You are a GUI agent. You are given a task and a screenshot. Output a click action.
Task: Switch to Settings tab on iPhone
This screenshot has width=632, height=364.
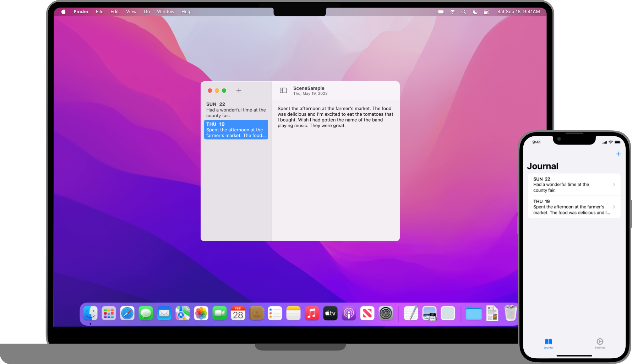tap(600, 343)
